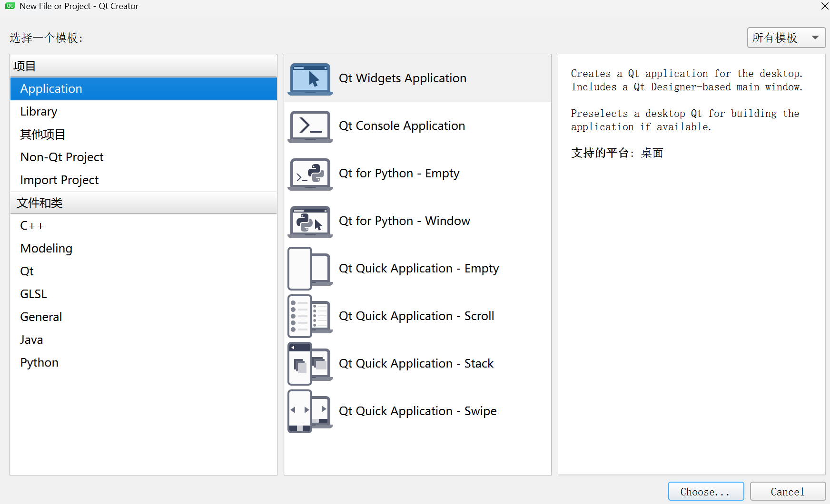
Task: Select the Python files category
Action: pos(144,363)
